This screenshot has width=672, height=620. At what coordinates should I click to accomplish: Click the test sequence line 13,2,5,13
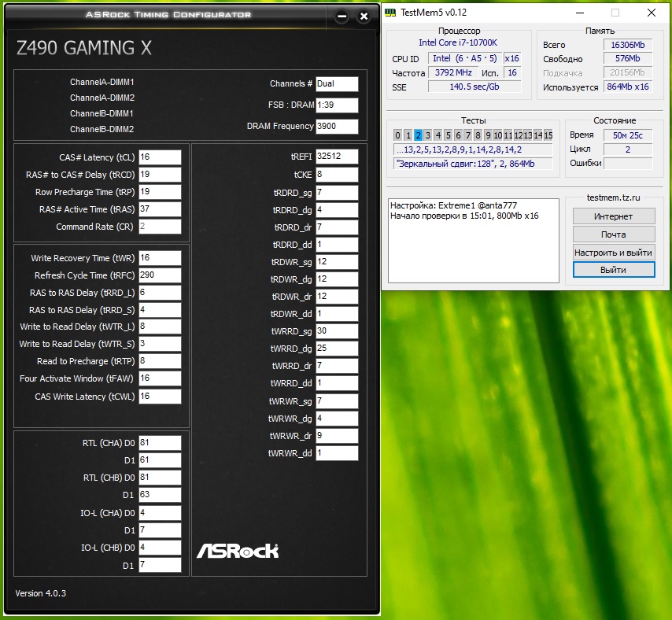[473, 149]
